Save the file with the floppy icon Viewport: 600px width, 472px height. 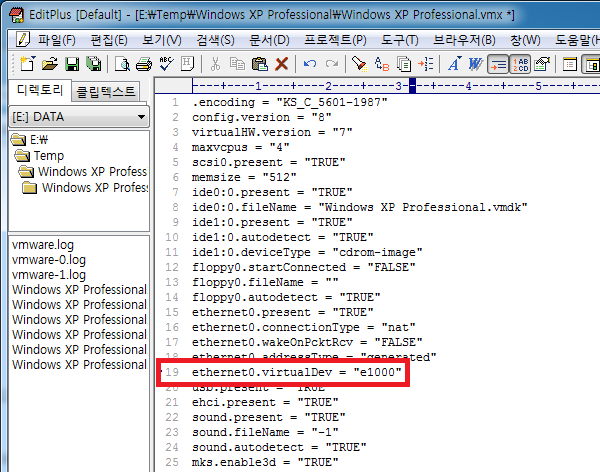tap(72, 64)
